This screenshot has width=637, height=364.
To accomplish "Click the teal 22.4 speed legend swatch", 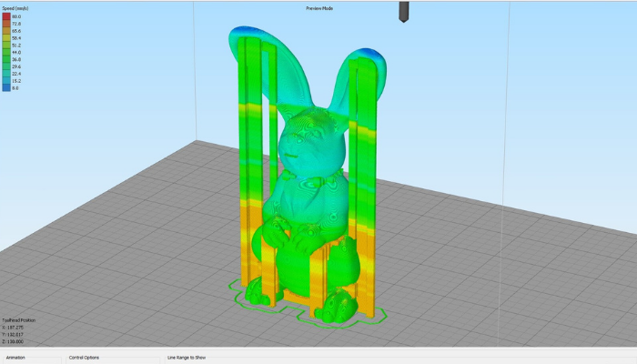I will [6, 74].
